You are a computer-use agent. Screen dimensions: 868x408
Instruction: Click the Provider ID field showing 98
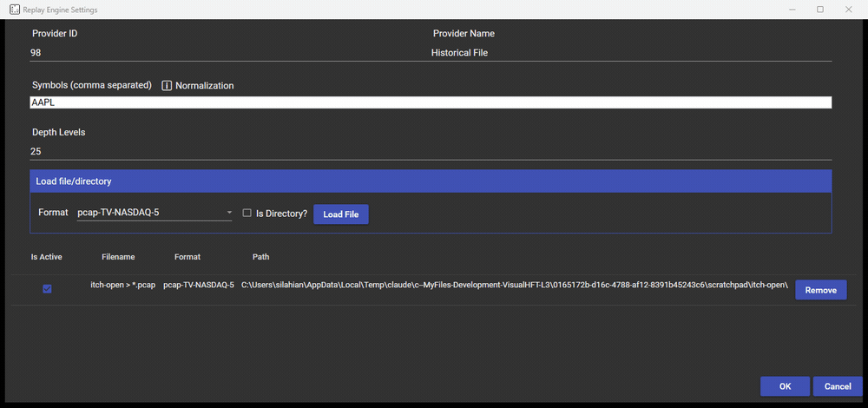pos(229,53)
